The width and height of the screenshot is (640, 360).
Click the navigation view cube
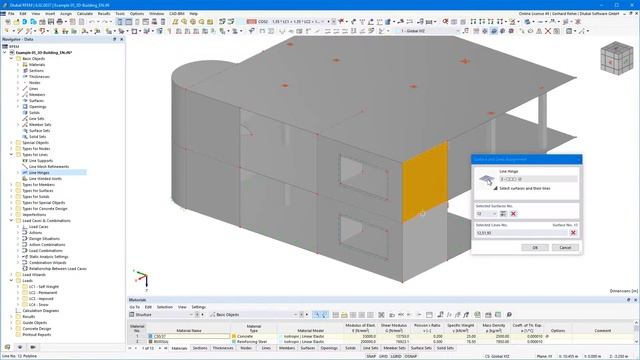[x=616, y=58]
